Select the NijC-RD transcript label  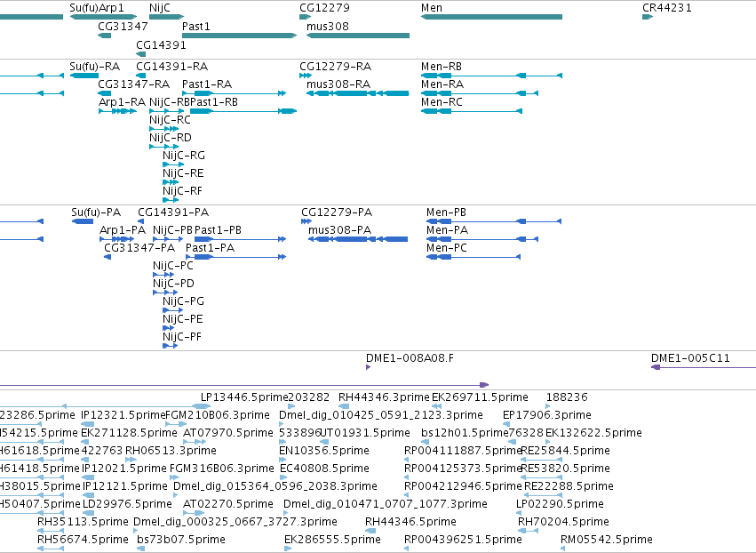click(x=171, y=138)
